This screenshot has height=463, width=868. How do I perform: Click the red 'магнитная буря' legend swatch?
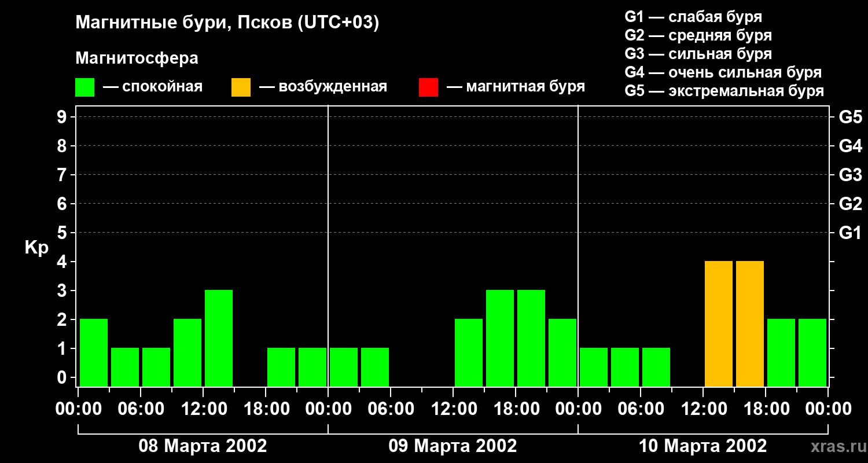pos(428,87)
